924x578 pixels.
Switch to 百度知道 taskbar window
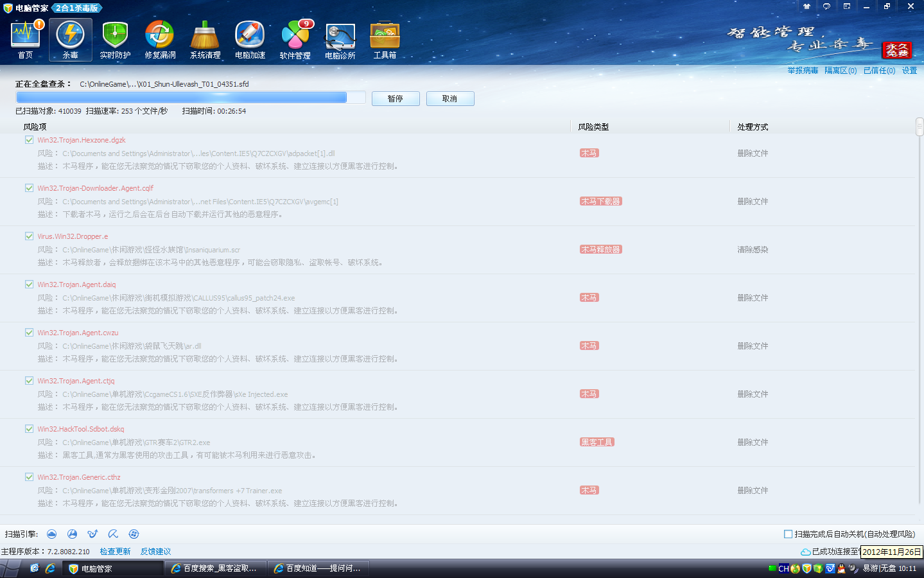(x=318, y=568)
